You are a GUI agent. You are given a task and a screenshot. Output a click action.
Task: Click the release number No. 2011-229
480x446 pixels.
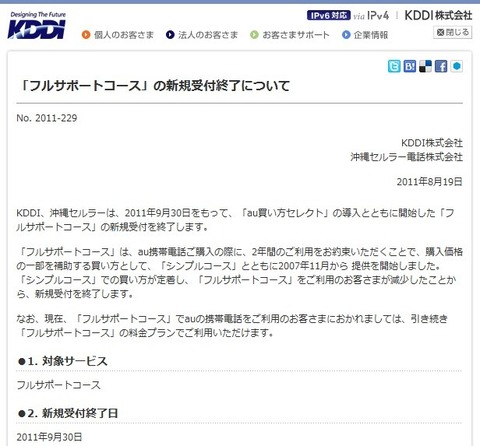[47, 118]
